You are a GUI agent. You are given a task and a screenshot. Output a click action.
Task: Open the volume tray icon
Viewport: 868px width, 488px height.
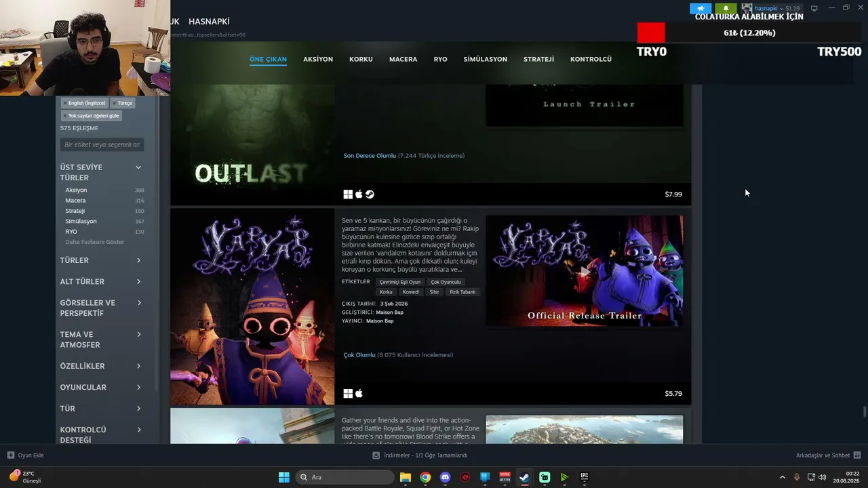[823, 477]
